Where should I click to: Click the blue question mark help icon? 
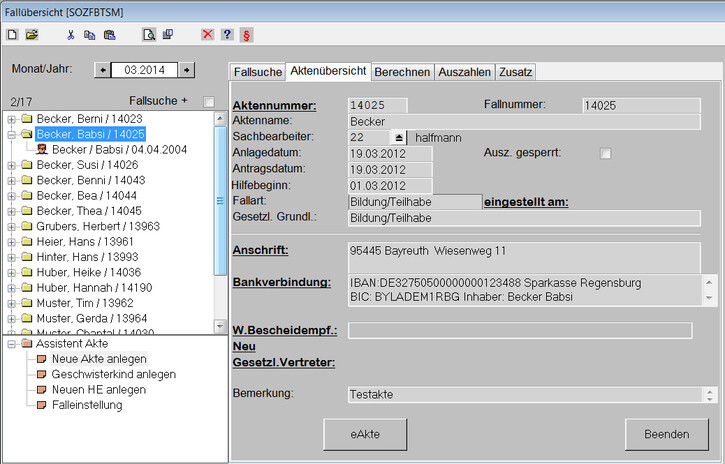click(227, 34)
